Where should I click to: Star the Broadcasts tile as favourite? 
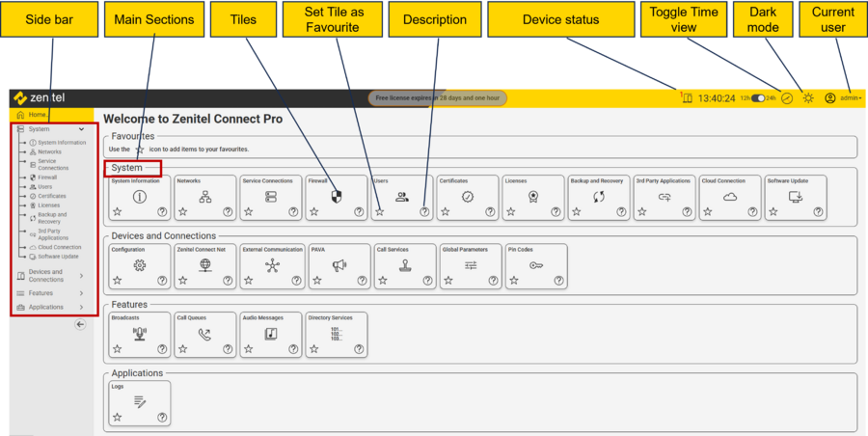click(x=118, y=349)
